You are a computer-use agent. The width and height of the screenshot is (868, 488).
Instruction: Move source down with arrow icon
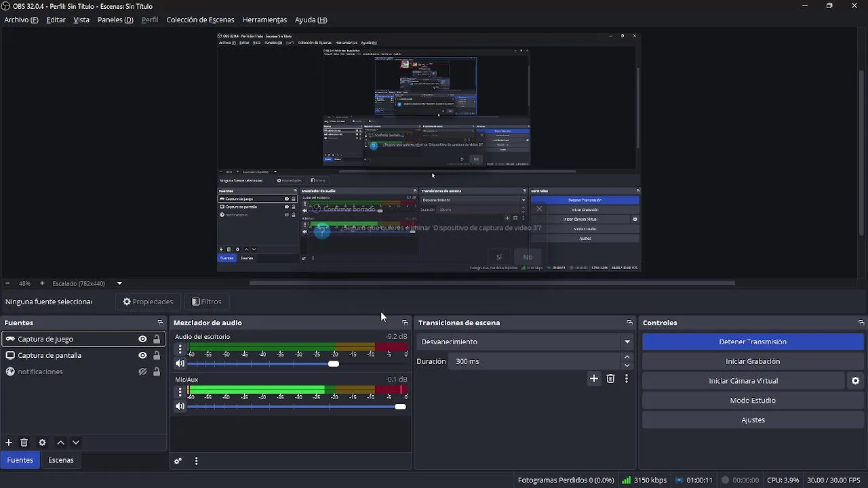(x=76, y=443)
